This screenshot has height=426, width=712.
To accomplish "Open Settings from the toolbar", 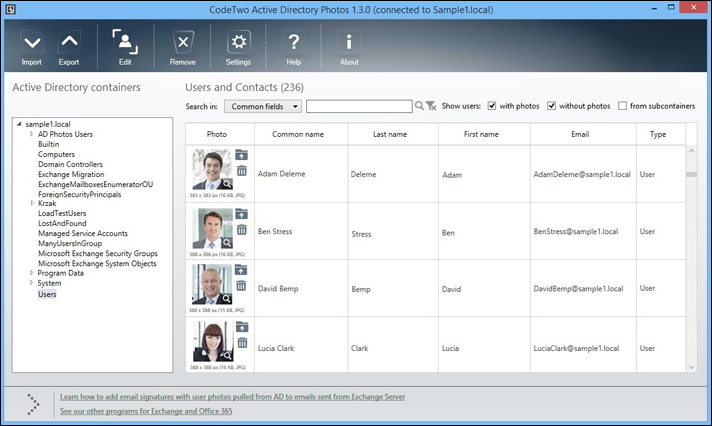I will 238,48.
